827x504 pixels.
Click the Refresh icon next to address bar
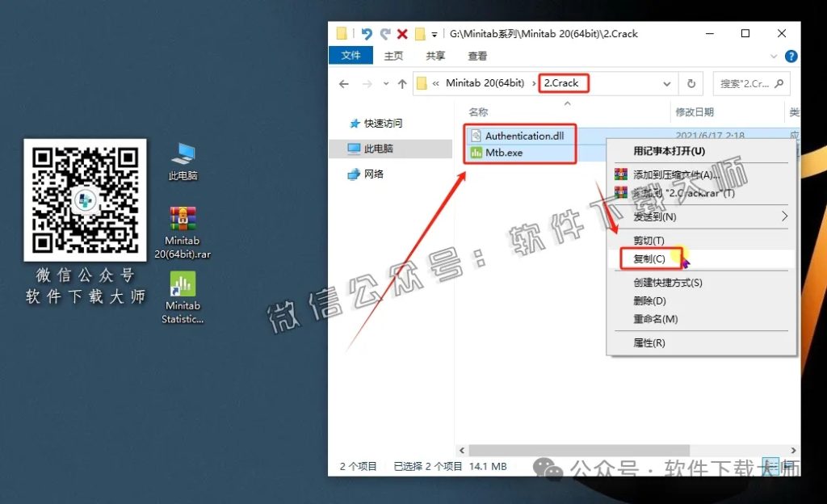[692, 83]
